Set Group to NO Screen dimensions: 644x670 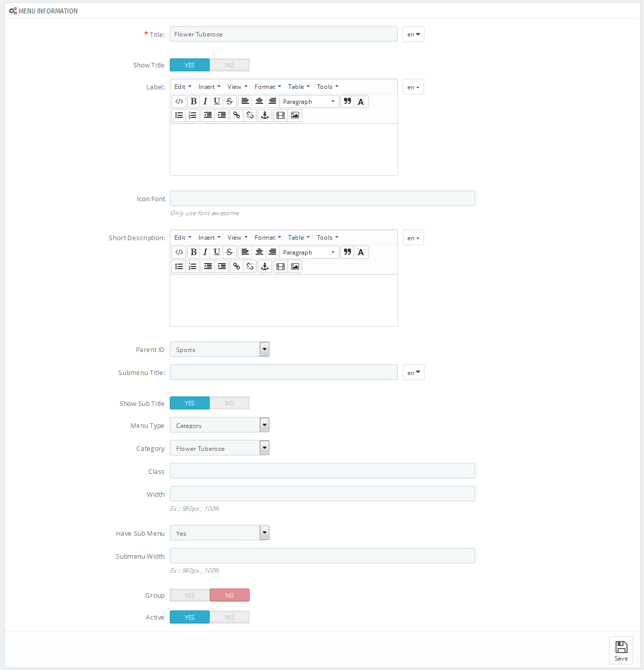(230, 595)
